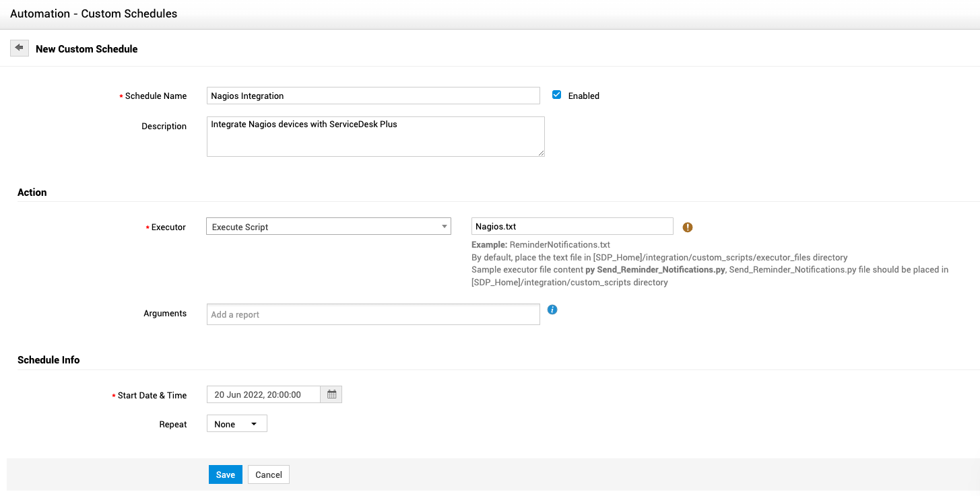The image size is (980, 496).
Task: Click the Example: ReminderNotifications.txt hint text
Action: [540, 245]
